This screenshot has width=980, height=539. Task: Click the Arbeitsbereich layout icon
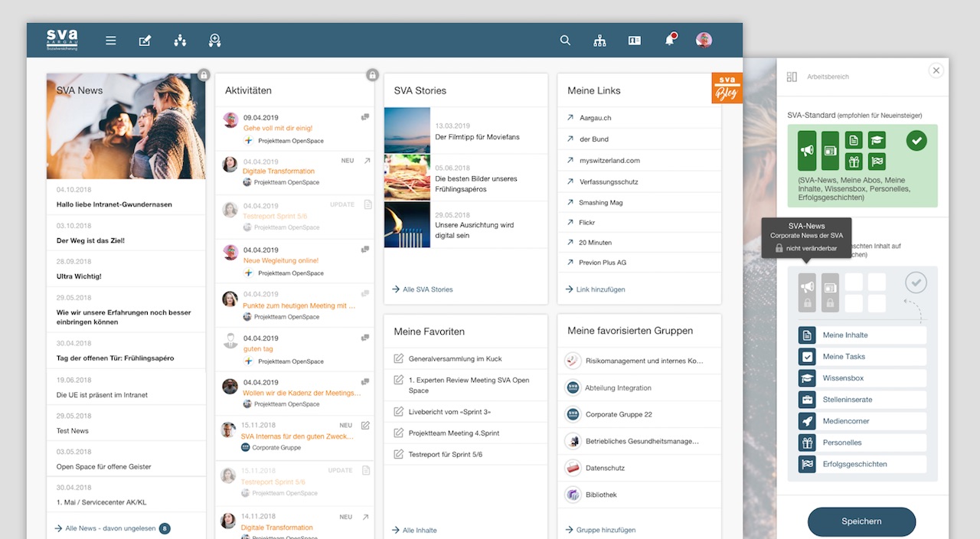click(x=792, y=77)
